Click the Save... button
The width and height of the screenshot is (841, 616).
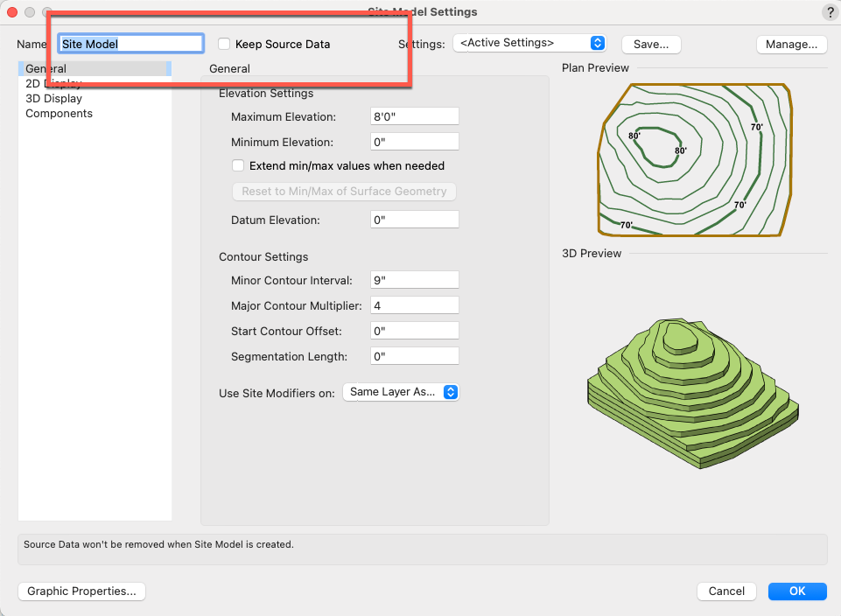click(x=650, y=44)
